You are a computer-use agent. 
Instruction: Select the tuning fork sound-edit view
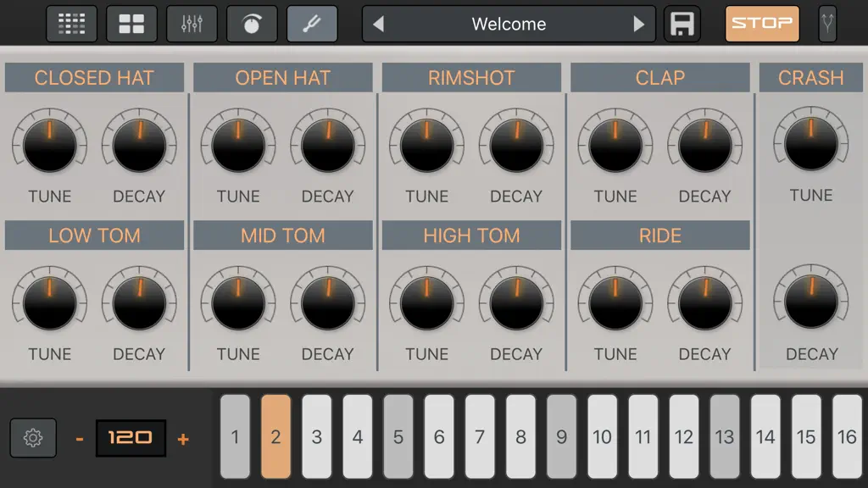[x=312, y=24]
